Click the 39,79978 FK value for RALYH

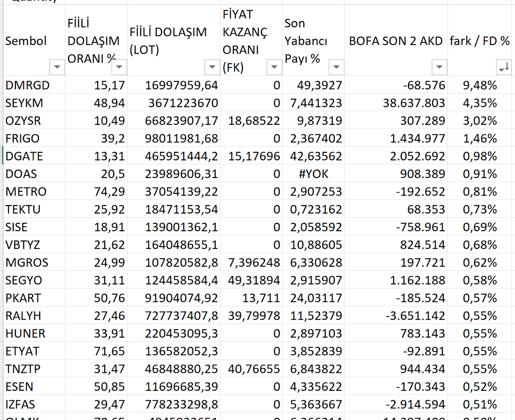point(251,316)
